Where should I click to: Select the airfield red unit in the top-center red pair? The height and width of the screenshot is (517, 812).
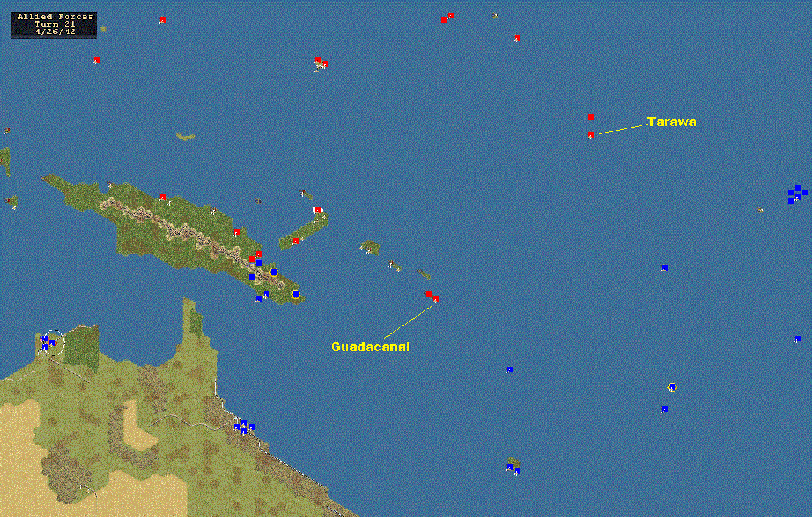450,15
